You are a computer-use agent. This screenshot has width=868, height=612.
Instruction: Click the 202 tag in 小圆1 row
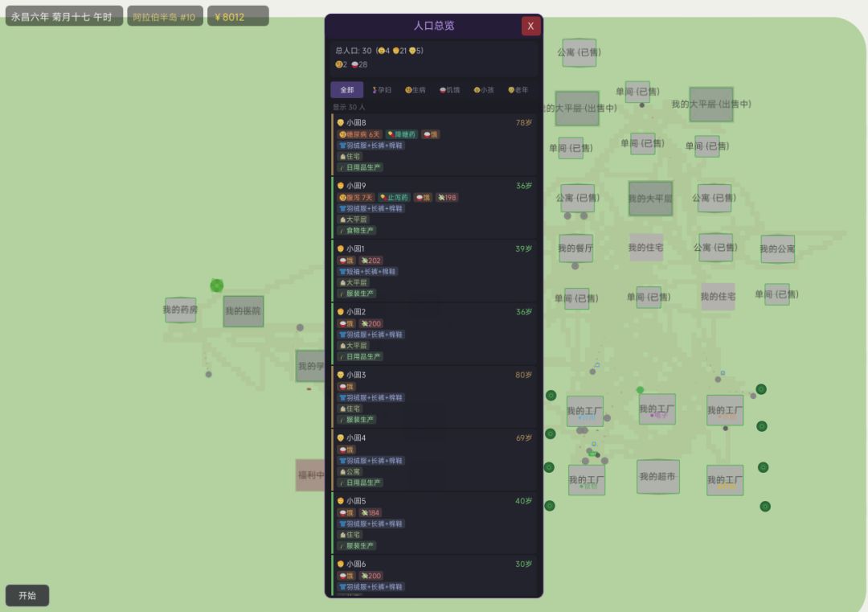(371, 261)
